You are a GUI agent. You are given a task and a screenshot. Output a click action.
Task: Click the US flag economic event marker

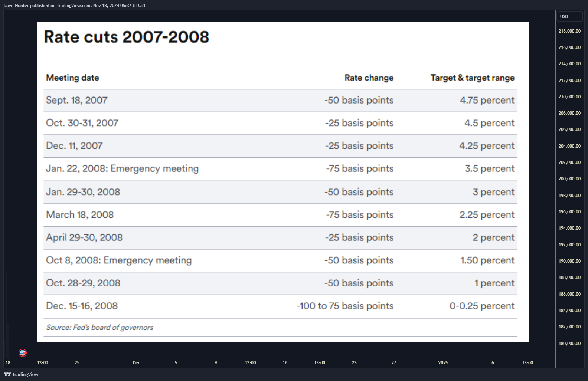pyautogui.click(x=23, y=352)
